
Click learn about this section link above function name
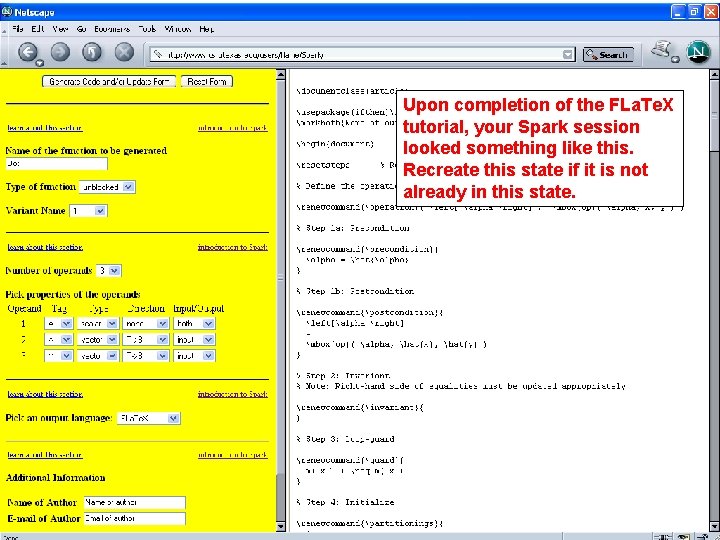(x=45, y=128)
